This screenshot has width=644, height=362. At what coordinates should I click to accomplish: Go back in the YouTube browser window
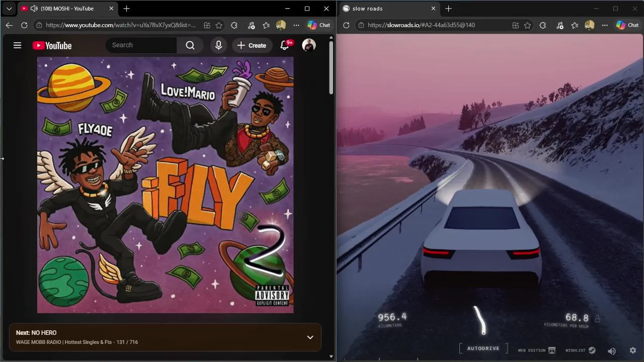click(9, 25)
